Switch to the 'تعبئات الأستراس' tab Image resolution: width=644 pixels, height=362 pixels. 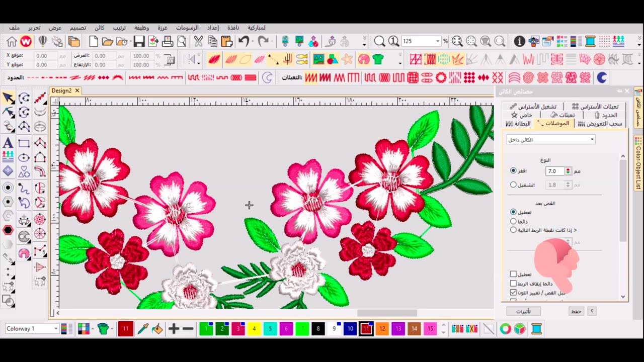tap(595, 107)
